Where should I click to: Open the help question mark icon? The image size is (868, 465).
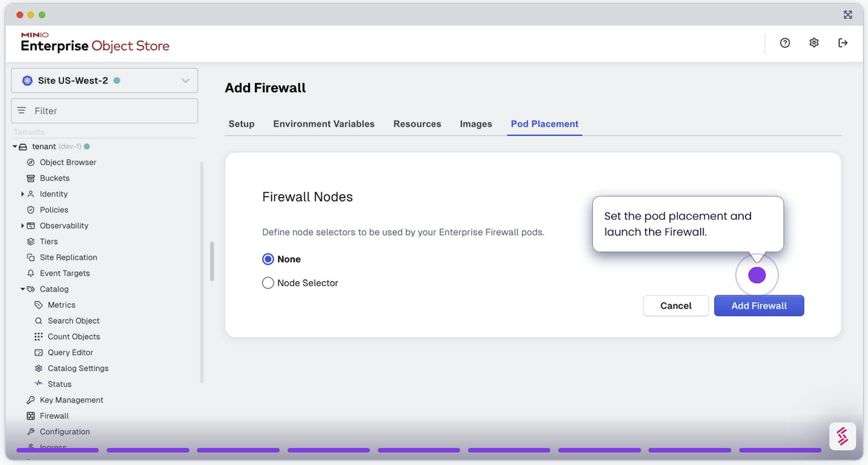[785, 43]
